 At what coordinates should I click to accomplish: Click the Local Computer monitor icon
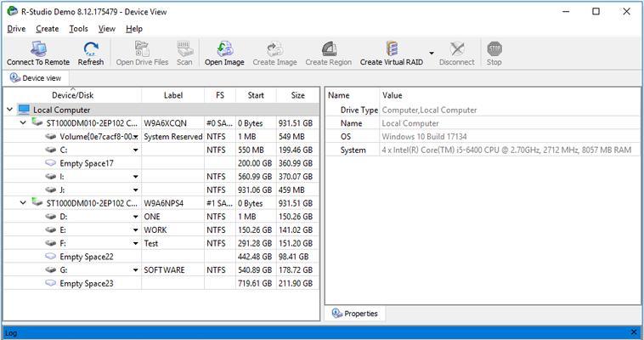(x=24, y=110)
